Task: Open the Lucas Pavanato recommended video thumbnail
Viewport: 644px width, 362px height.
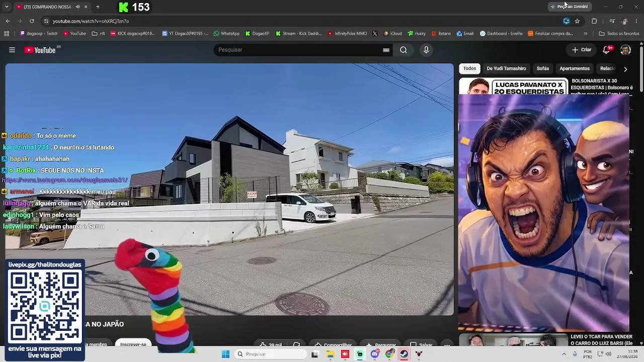Action: click(x=513, y=86)
